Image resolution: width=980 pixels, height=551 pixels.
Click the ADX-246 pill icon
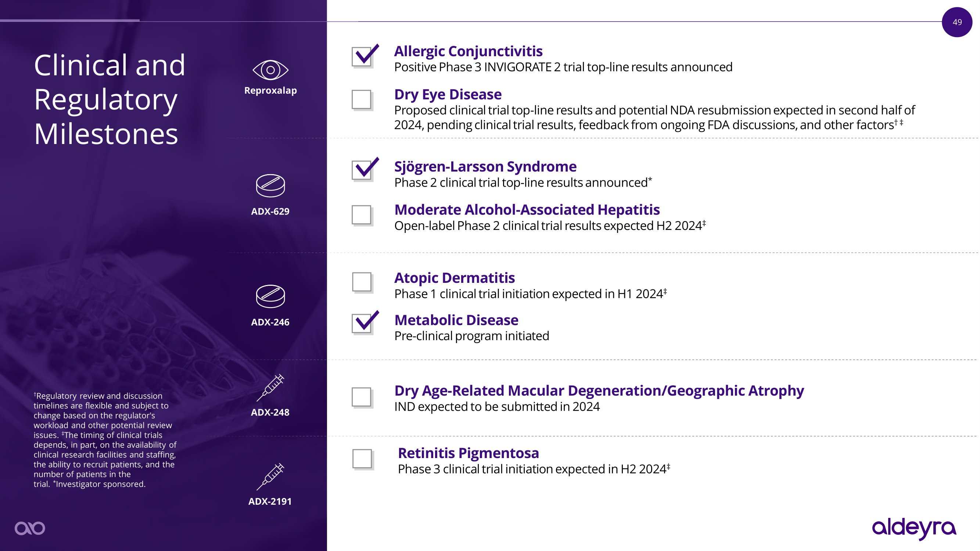click(x=270, y=296)
